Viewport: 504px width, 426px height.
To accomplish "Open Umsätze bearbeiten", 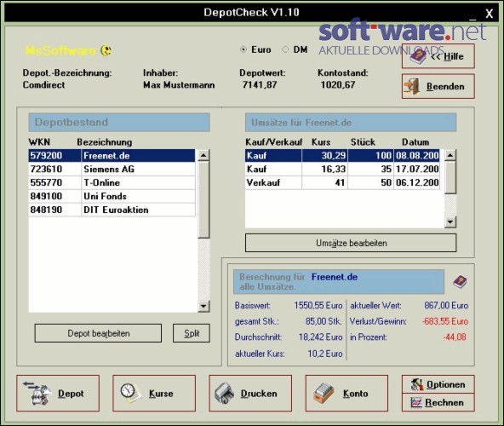I will tap(351, 243).
